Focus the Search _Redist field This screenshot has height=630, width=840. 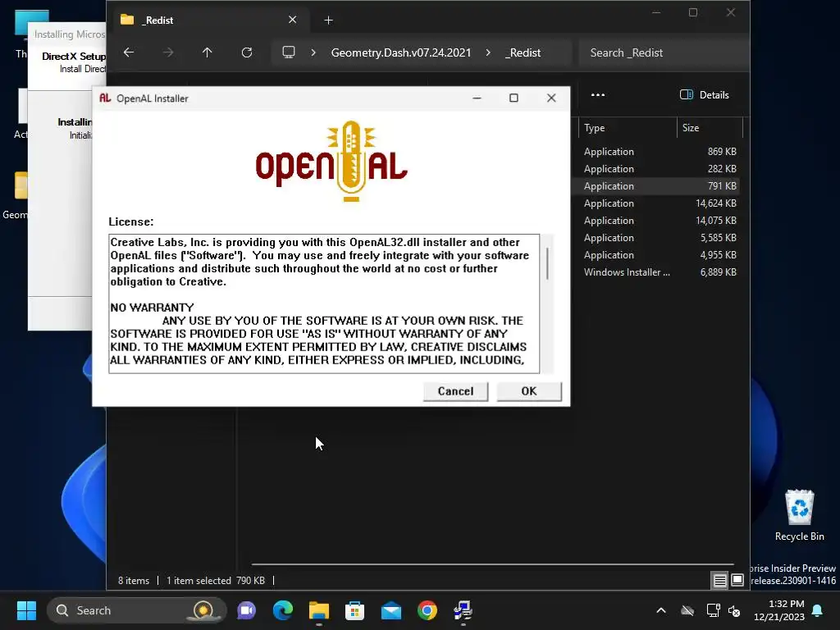663,52
